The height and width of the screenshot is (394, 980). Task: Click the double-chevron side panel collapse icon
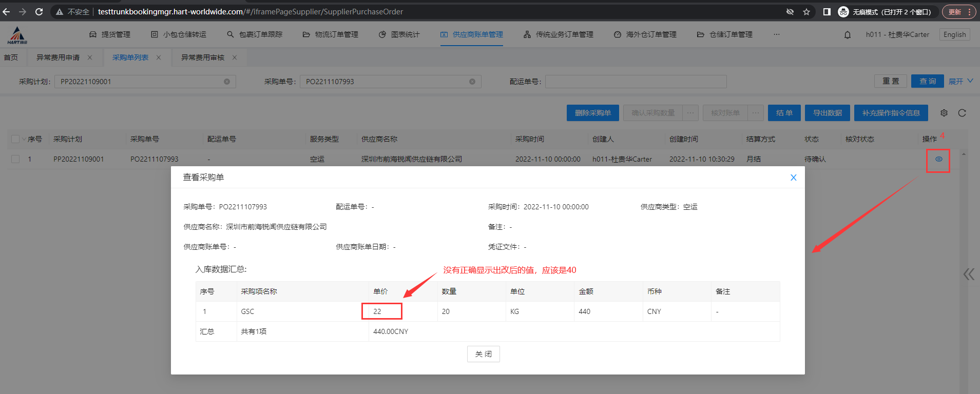969,274
